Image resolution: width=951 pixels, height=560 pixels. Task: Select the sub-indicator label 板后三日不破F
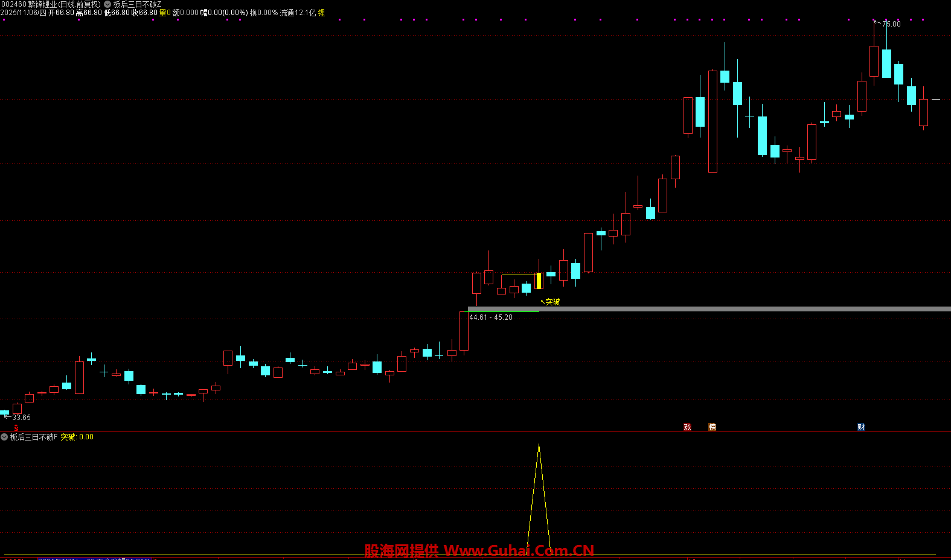coord(34,437)
